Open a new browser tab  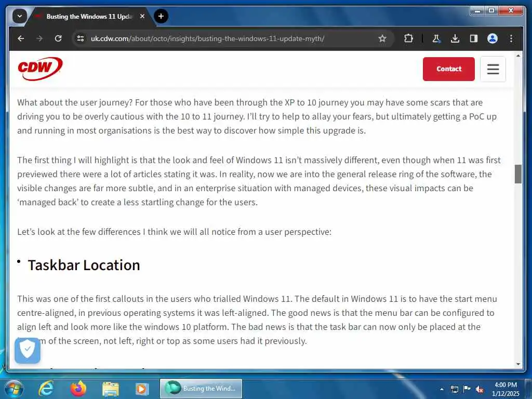tap(161, 16)
